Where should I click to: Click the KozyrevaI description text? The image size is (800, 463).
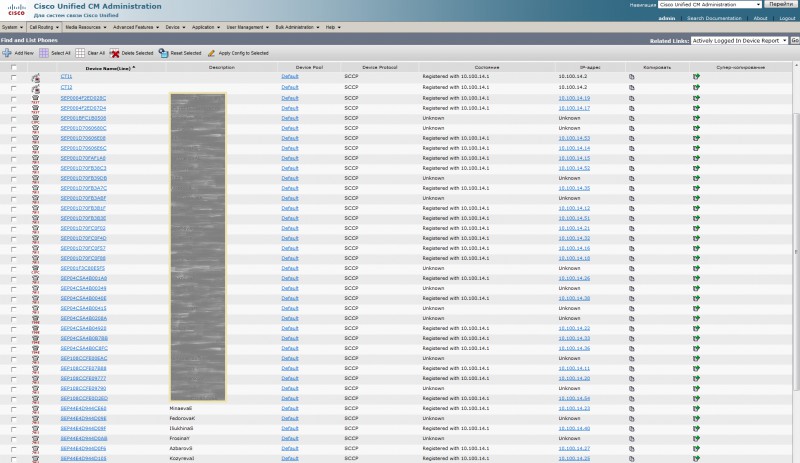click(182, 458)
